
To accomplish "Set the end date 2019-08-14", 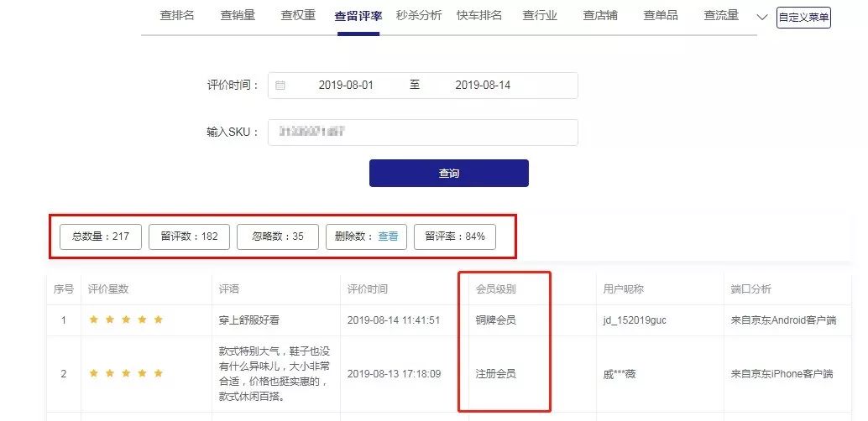I will (x=483, y=86).
